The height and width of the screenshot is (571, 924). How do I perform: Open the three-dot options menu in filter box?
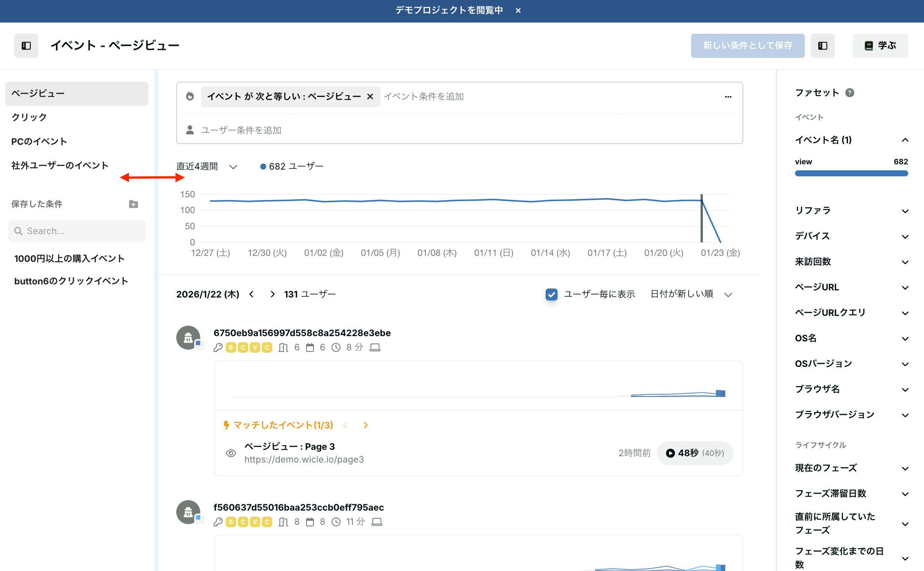728,97
